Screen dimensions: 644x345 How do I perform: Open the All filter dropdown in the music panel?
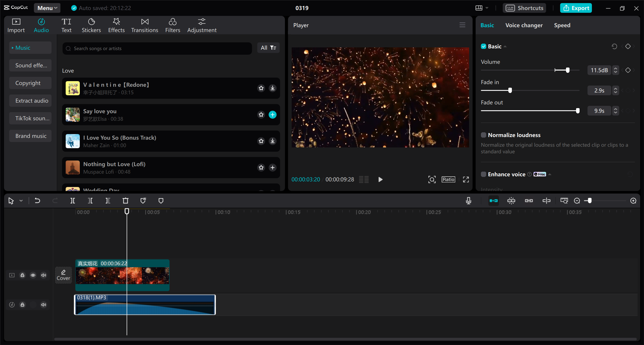pyautogui.click(x=268, y=48)
